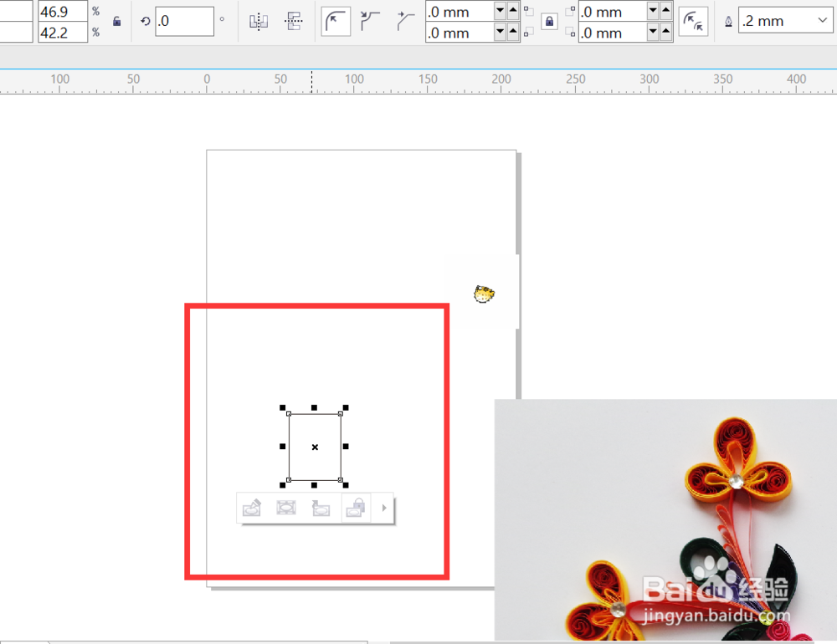
Task: Toggle the lock ratio padlock icon
Action: click(x=116, y=22)
